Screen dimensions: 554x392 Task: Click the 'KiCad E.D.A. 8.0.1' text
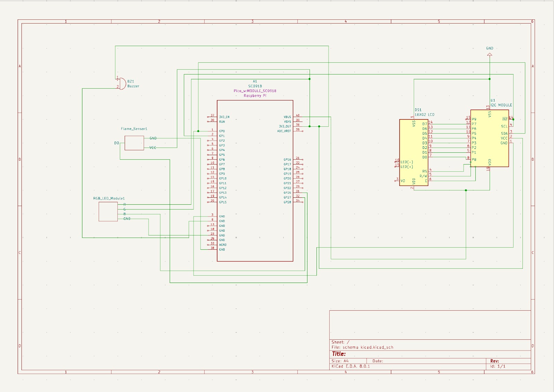click(x=351, y=366)
